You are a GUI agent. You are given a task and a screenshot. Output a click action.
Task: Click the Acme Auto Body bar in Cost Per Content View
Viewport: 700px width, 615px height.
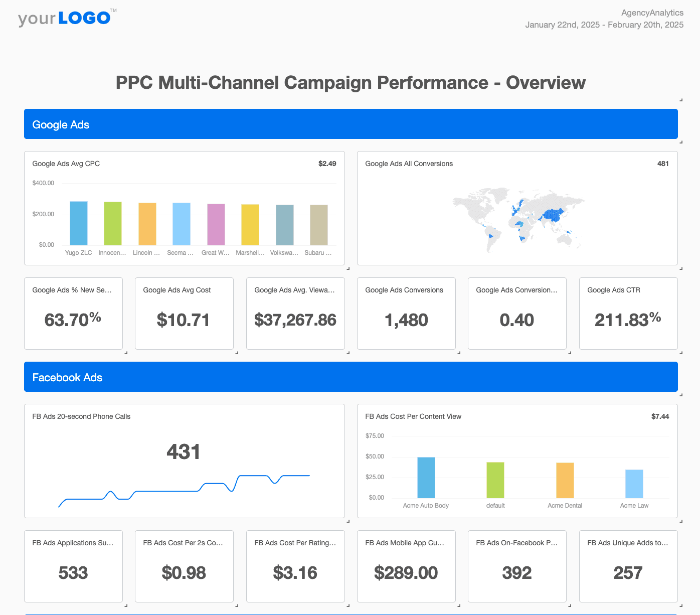tap(426, 477)
